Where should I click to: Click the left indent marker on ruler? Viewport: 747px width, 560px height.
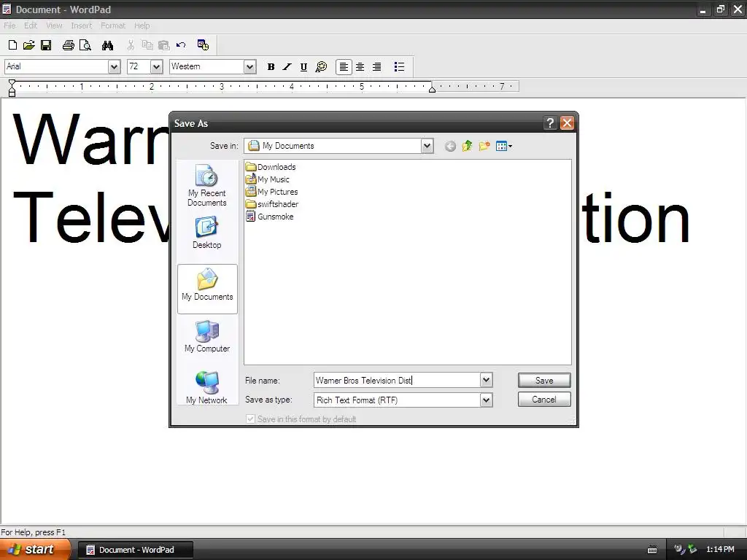coord(12,88)
